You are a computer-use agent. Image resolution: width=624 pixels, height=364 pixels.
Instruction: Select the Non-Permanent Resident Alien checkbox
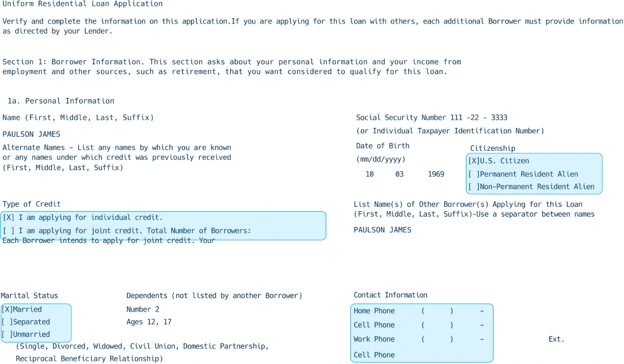click(x=474, y=187)
